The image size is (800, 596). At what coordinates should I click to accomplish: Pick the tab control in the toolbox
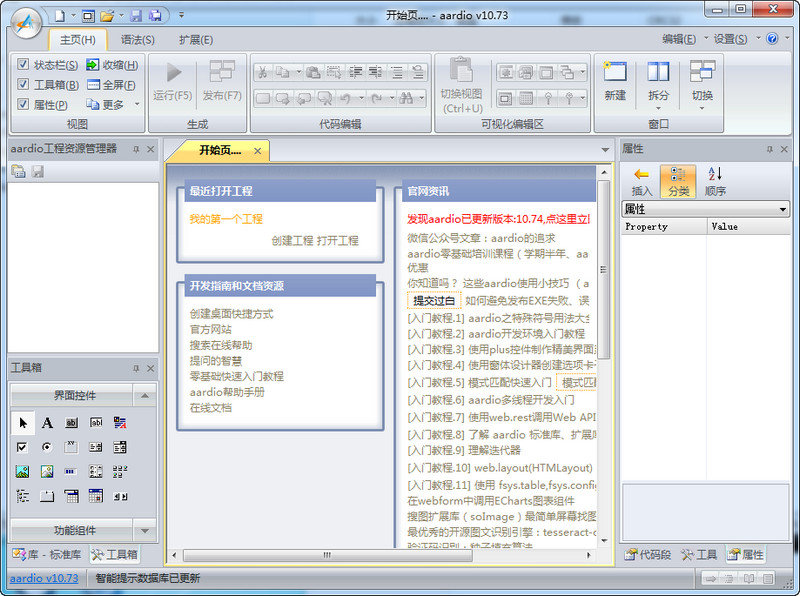pyautogui.click(x=47, y=496)
